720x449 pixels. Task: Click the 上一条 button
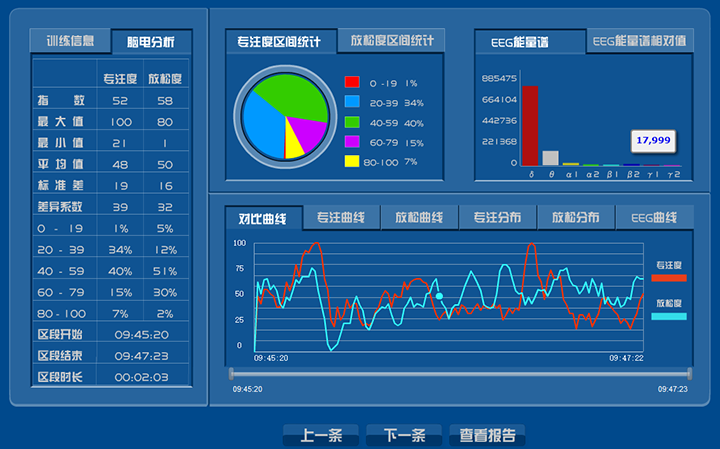tap(321, 435)
